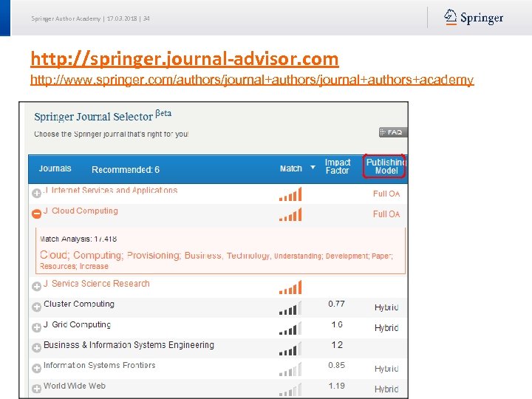Image resolution: width=532 pixels, height=399 pixels.
Task: Click Hybrid label for World Wide Web
Action: (x=386, y=389)
